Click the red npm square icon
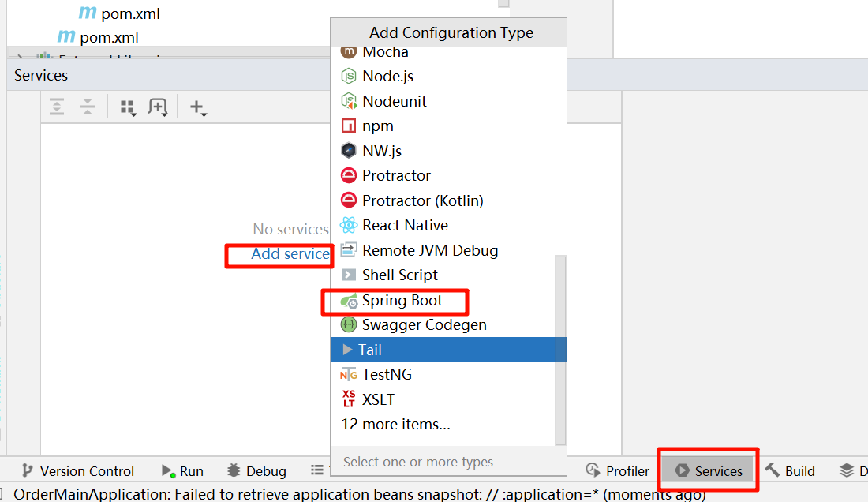 point(348,126)
